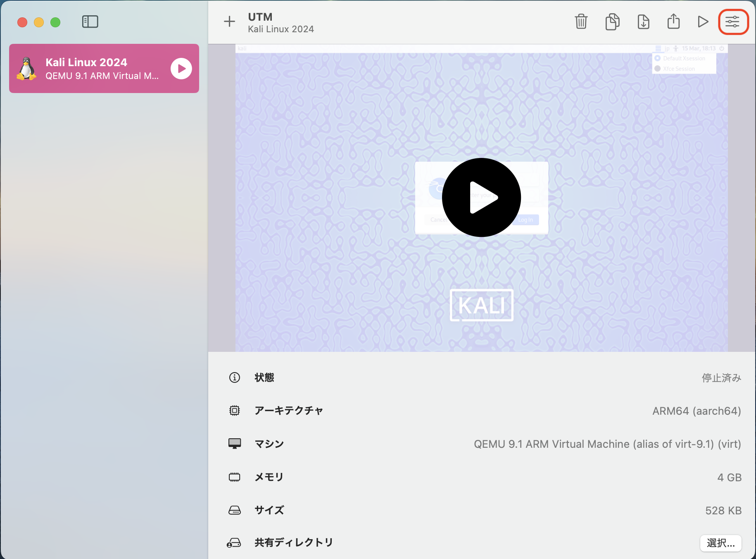The width and height of the screenshot is (756, 559).
Task: Click the large play overlay on the preview
Action: [481, 198]
